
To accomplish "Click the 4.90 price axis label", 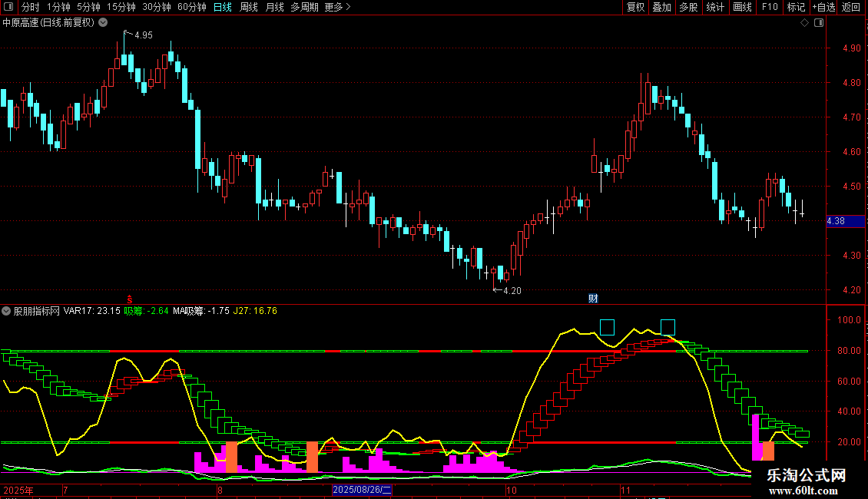I will tap(851, 48).
